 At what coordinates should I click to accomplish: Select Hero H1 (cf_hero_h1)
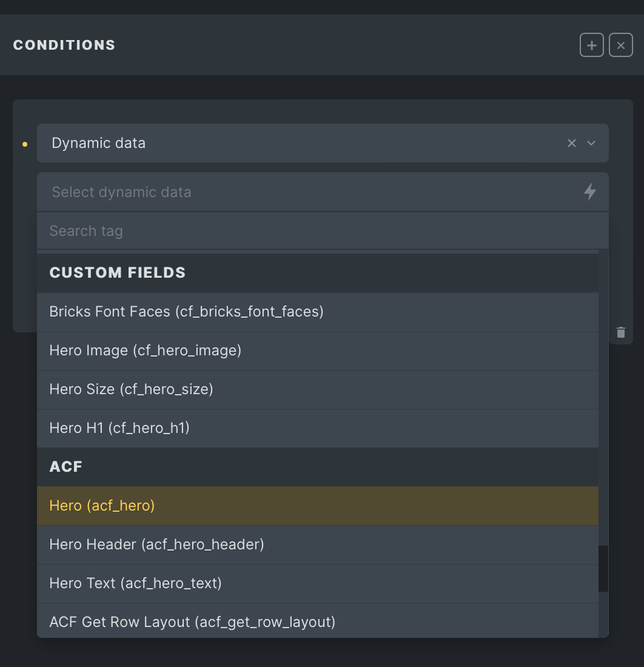pos(318,428)
